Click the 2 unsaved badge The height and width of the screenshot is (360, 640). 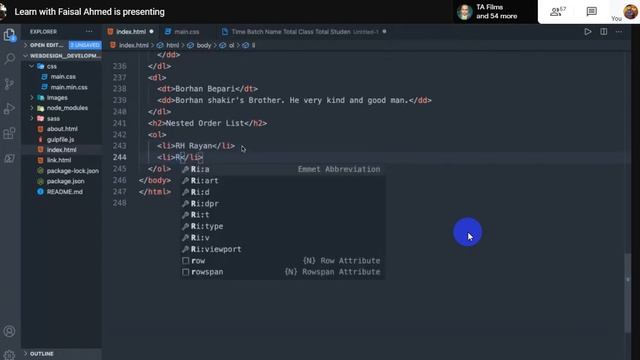click(85, 45)
